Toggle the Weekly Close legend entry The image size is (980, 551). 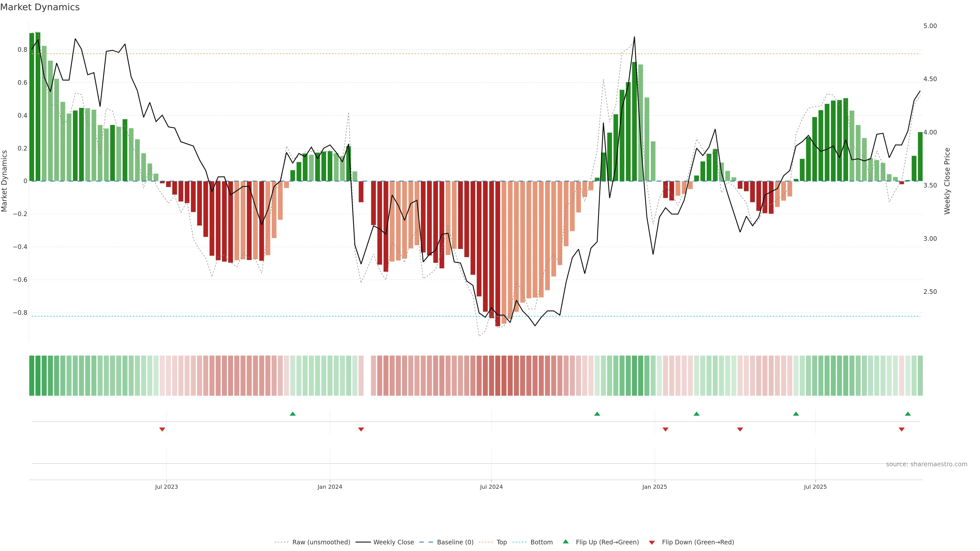pos(393,542)
